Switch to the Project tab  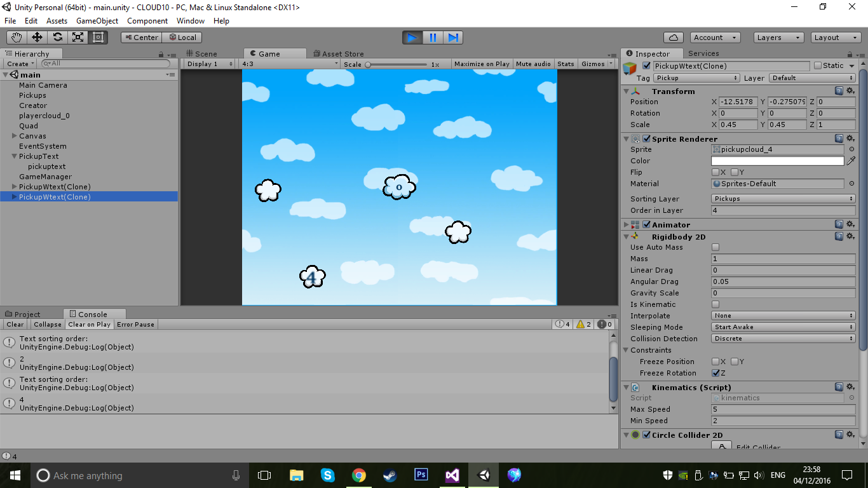(x=23, y=314)
